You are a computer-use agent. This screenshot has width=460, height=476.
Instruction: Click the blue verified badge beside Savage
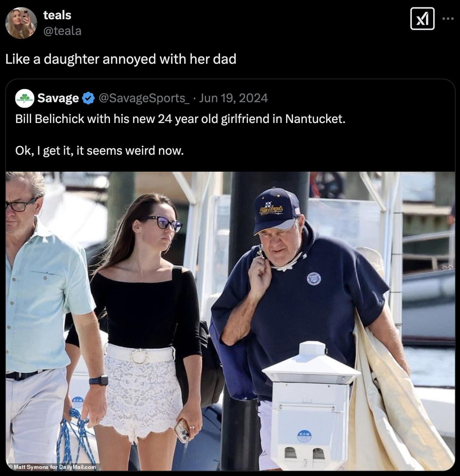pyautogui.click(x=88, y=98)
